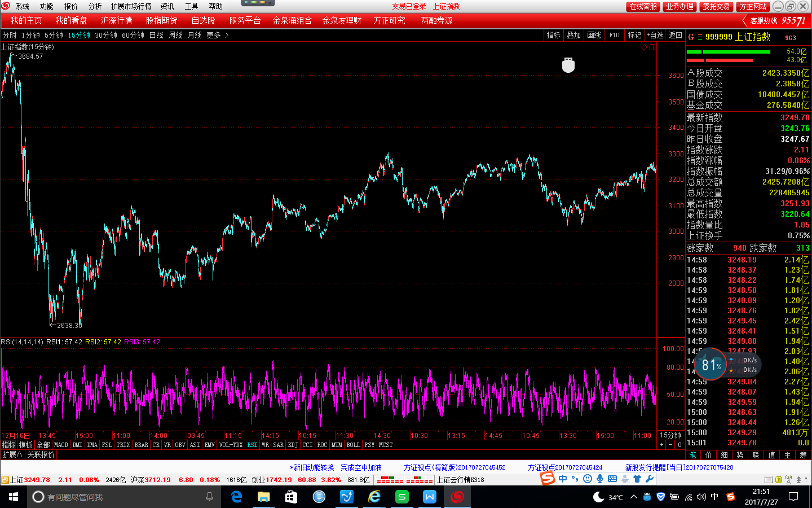Open Sogou emoji smiley icon
Viewport: 812px width, 508px height.
point(588,479)
